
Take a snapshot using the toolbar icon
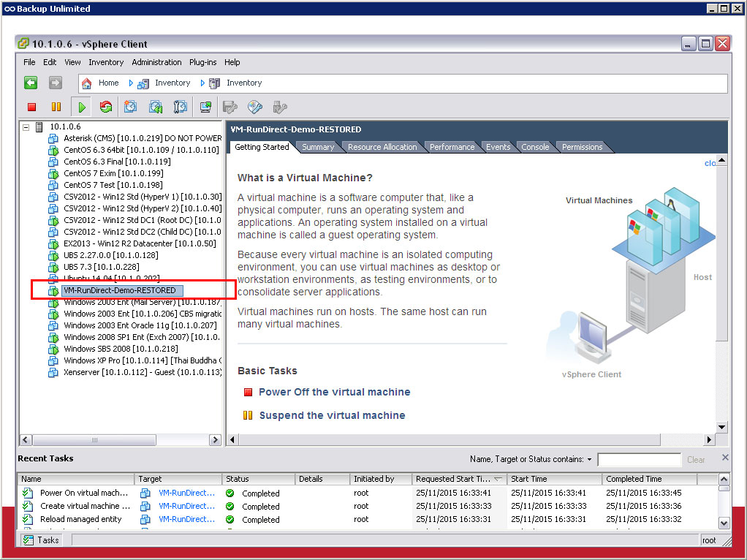130,107
